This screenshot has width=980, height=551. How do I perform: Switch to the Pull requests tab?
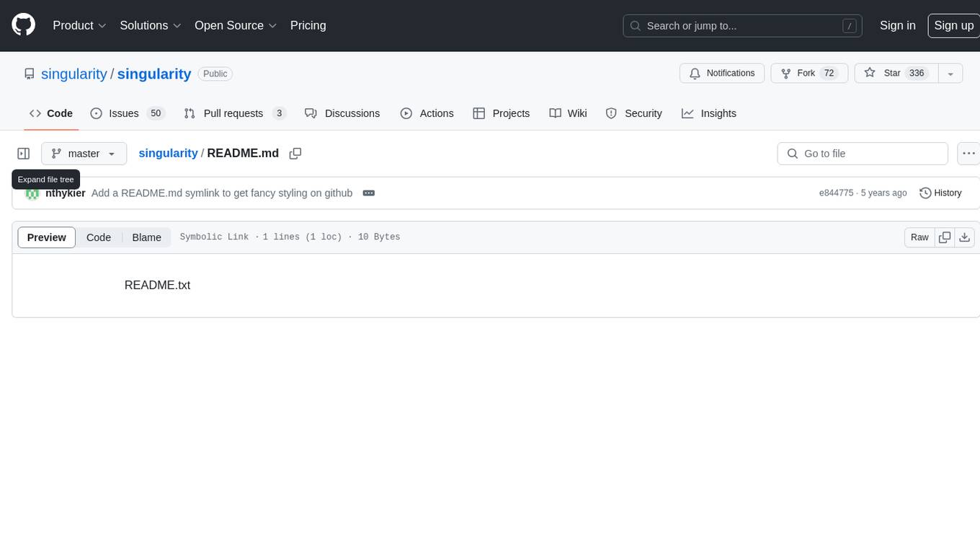(x=235, y=113)
